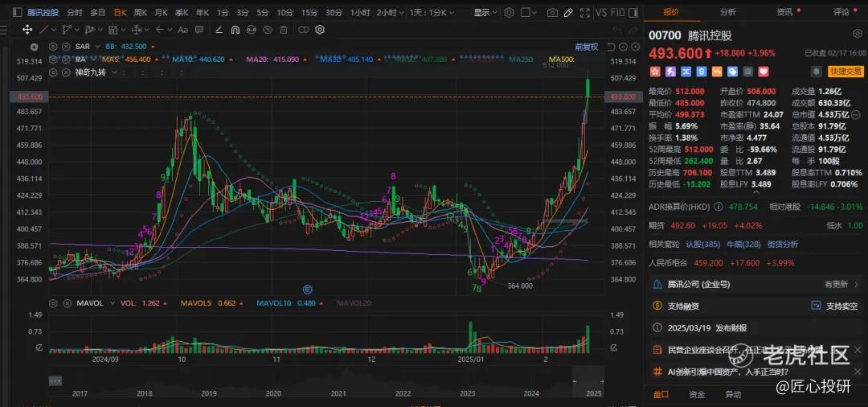
Task: Select the move/crosshair cursor tool
Action: pos(27,29)
